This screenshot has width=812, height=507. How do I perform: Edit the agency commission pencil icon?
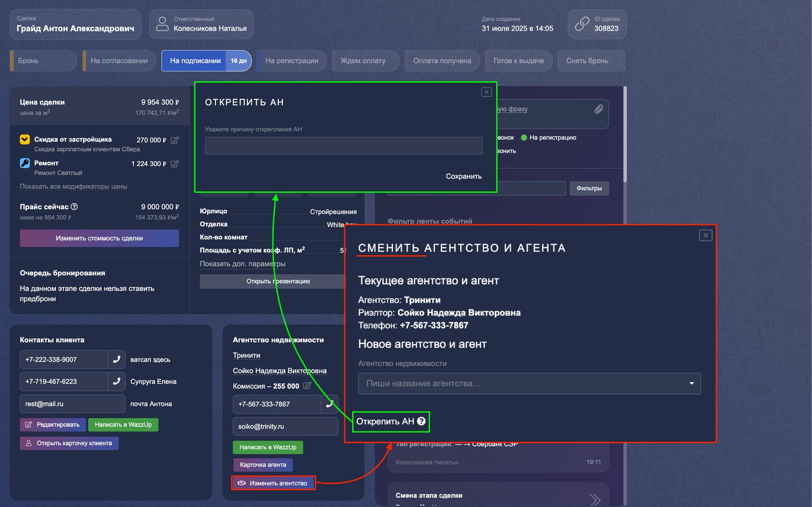[307, 386]
